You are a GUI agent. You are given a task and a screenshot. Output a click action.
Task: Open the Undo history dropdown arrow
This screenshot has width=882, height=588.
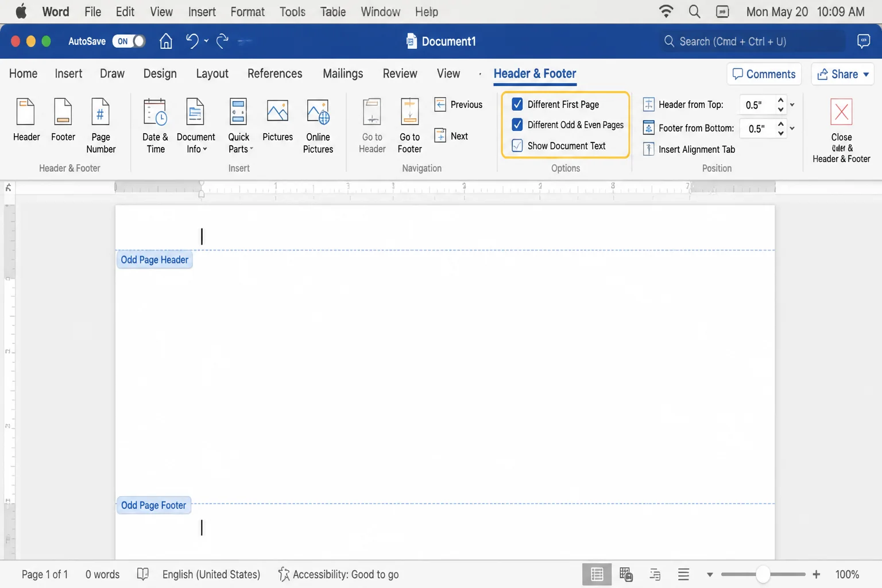[x=206, y=41]
